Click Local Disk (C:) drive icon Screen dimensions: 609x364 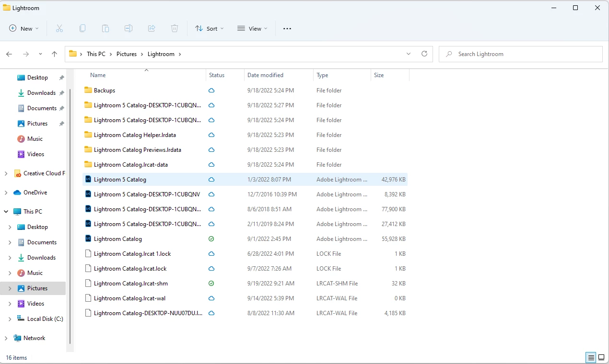tap(21, 319)
